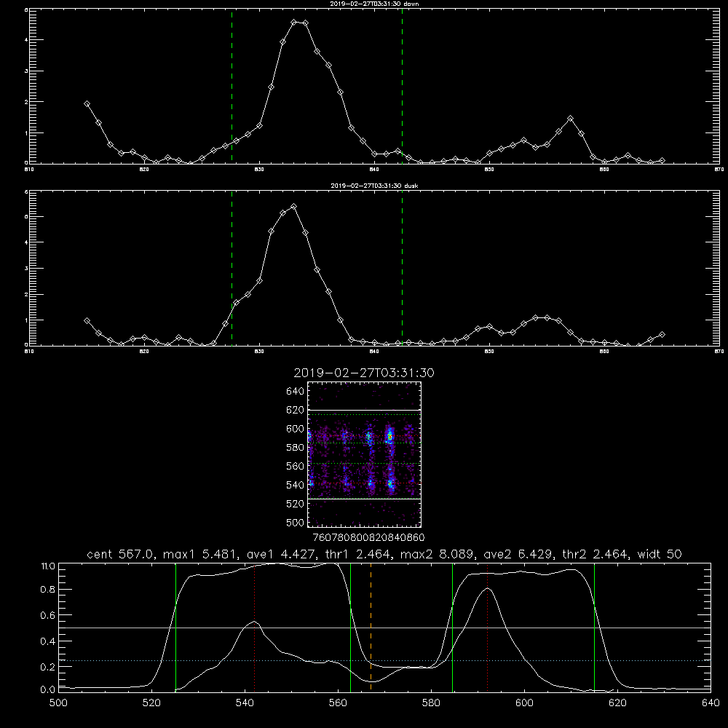This screenshot has width=728, height=728.
Task: Click the green vertical line near 584 in bottom plot
Action: point(452,627)
